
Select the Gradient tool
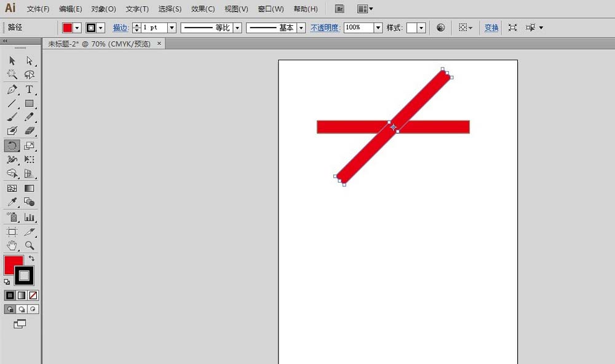click(30, 189)
